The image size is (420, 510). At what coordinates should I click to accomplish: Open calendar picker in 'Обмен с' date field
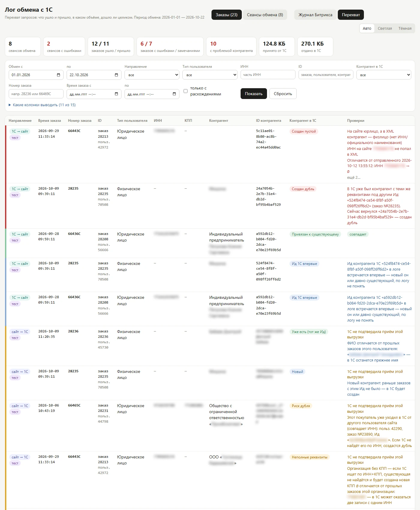click(58, 75)
